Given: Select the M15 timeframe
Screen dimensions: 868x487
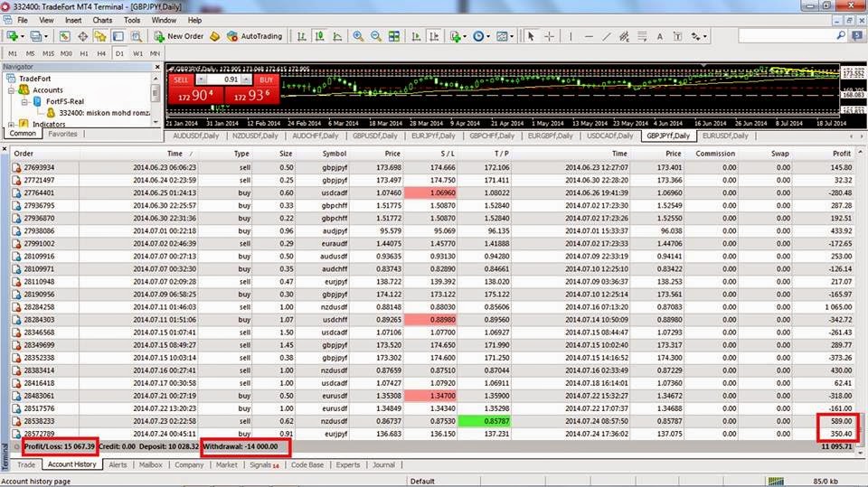Looking at the screenshot, I should (x=48, y=53).
